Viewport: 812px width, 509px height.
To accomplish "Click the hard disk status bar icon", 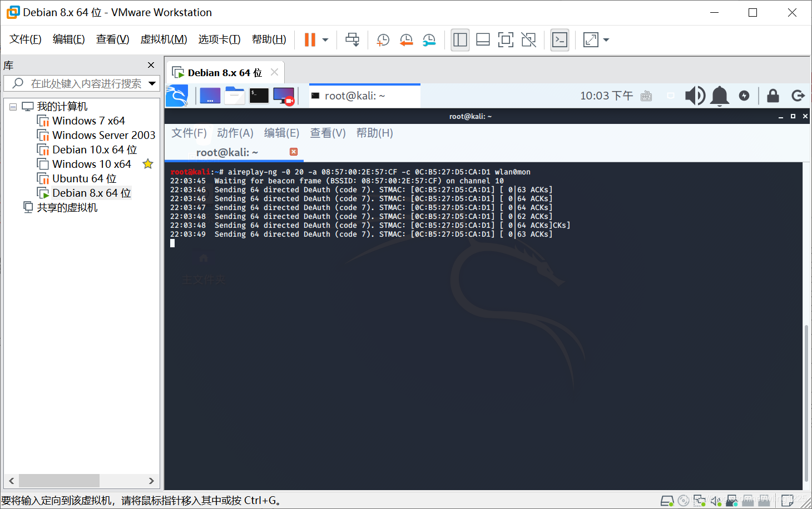I will click(667, 501).
